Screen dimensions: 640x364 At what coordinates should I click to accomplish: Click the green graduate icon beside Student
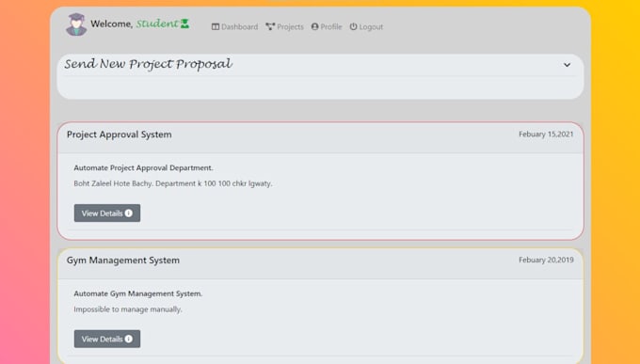point(184,24)
